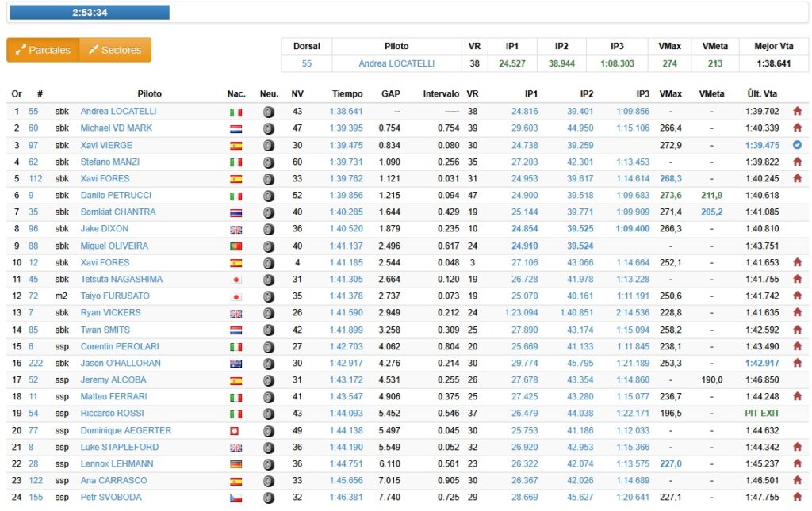The image size is (812, 511).
Task: Switch to the Sectores view
Action: tap(115, 50)
